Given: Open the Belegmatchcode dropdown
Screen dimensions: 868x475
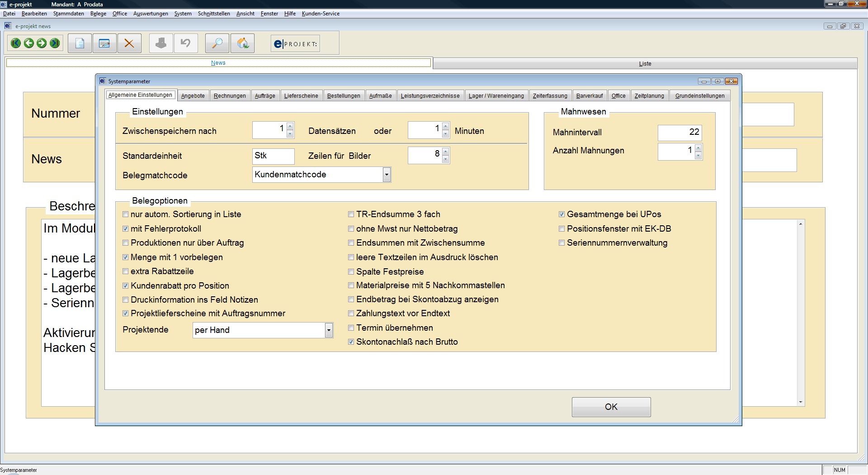Looking at the screenshot, I should tap(387, 175).
